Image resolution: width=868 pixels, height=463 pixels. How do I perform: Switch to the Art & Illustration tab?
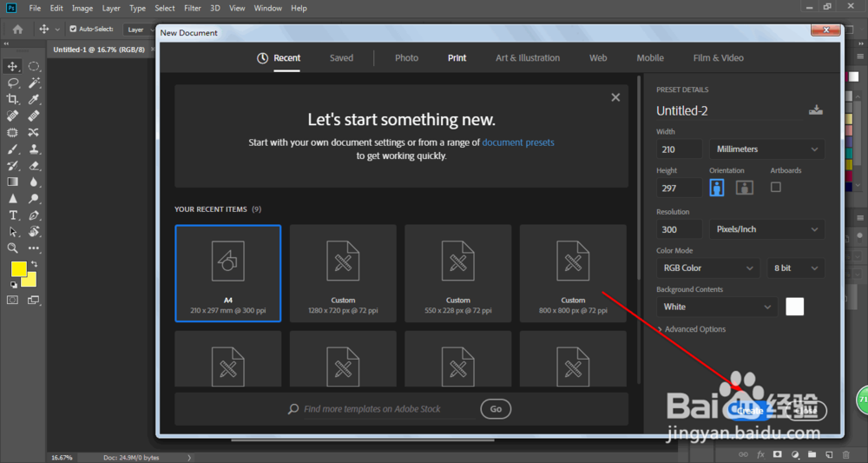(528, 57)
